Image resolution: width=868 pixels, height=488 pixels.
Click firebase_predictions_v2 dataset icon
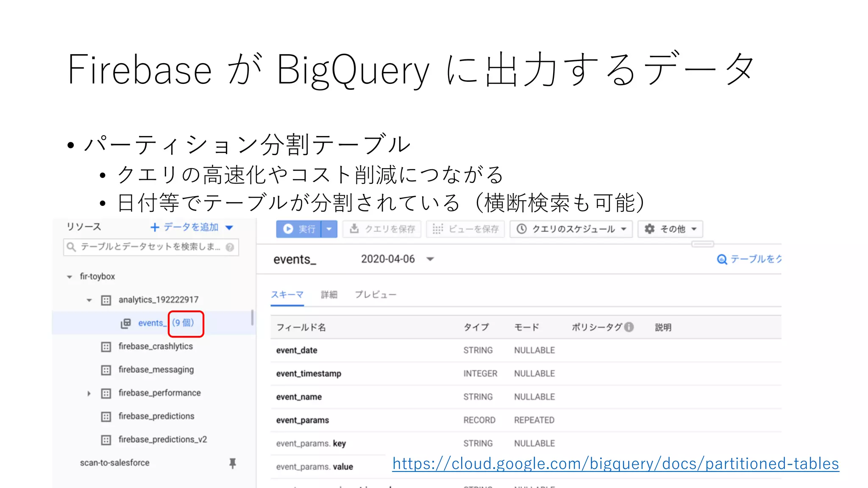(x=106, y=440)
